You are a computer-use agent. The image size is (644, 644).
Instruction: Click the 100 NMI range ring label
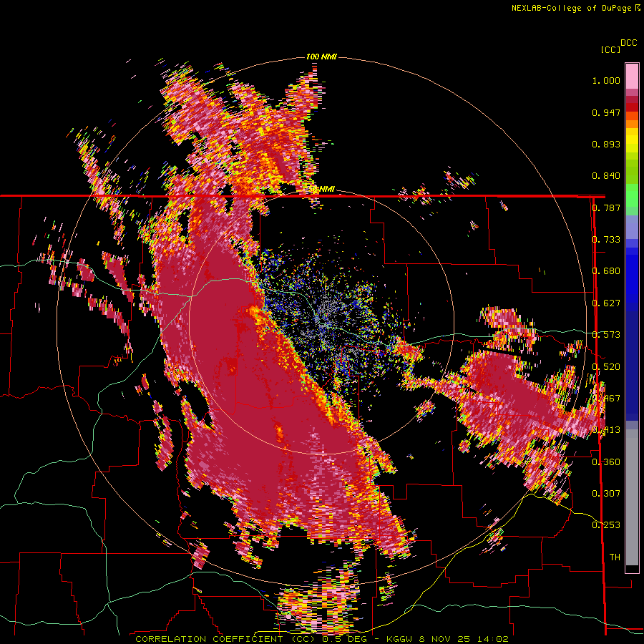pyautogui.click(x=321, y=57)
